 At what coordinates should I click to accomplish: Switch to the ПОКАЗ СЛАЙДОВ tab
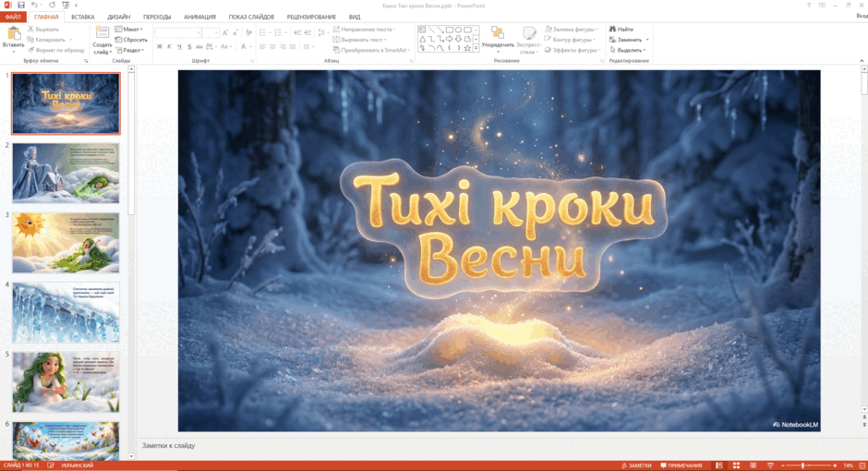click(251, 17)
